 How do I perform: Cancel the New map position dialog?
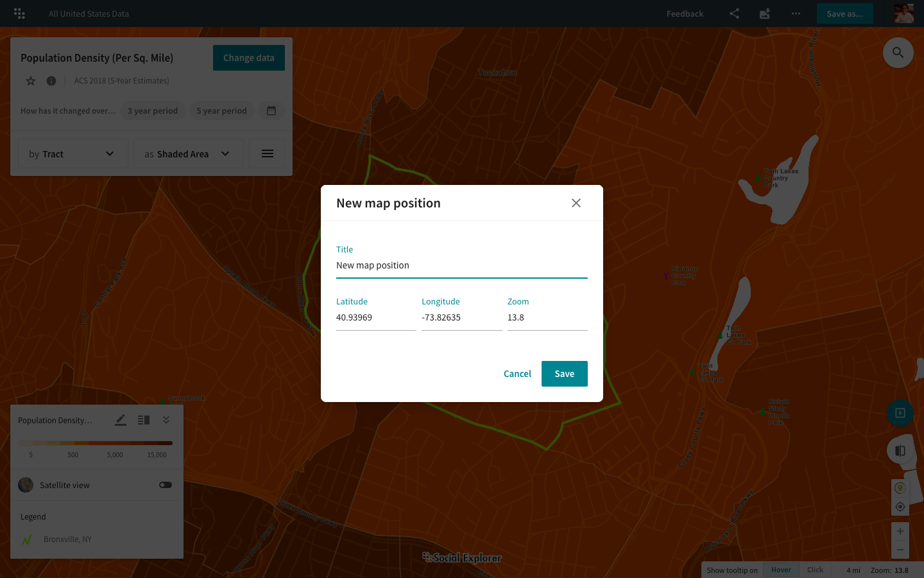click(517, 373)
